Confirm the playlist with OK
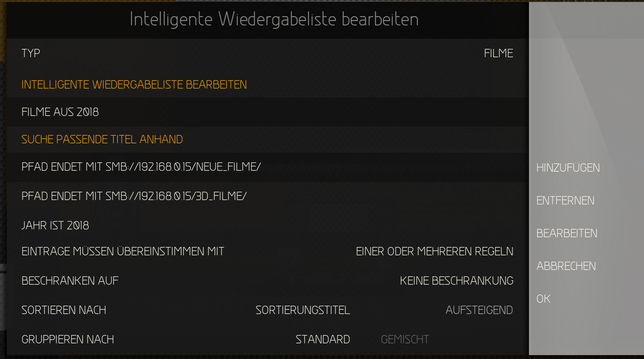The image size is (644, 359). point(543,299)
